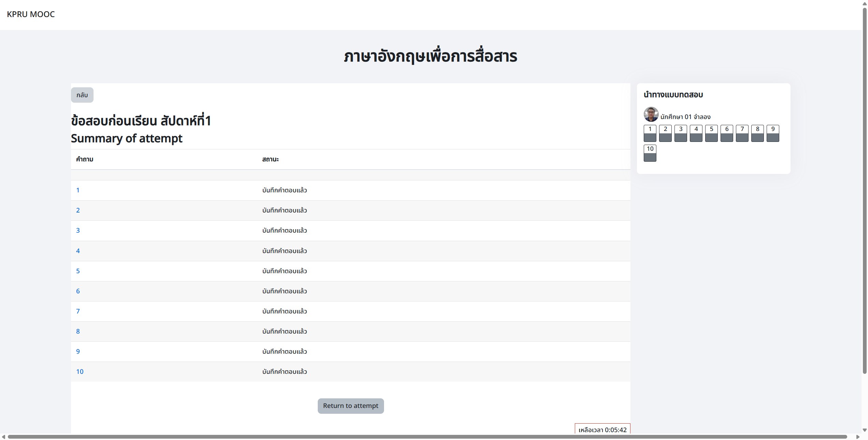
Task: Click the นักศึกษา 01 จำลอง user name
Action: tap(685, 117)
